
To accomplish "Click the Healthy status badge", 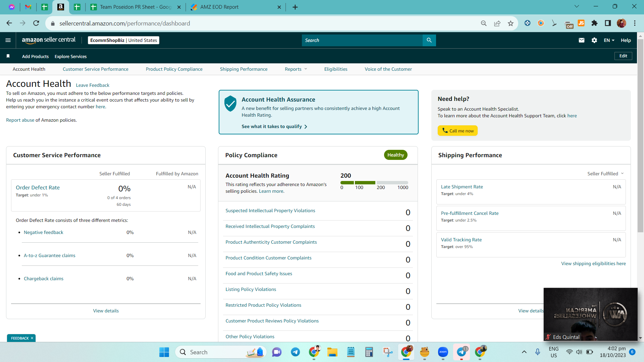I will click(x=395, y=155).
